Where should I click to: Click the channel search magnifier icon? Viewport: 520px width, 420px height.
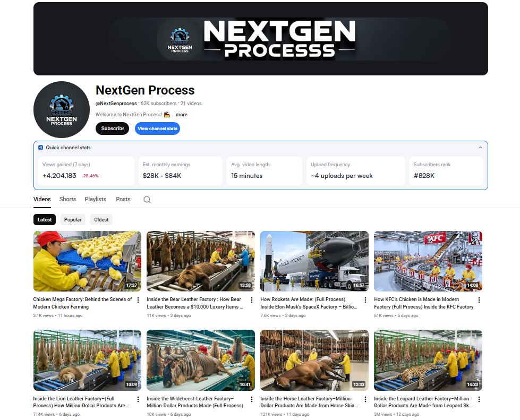pyautogui.click(x=147, y=200)
